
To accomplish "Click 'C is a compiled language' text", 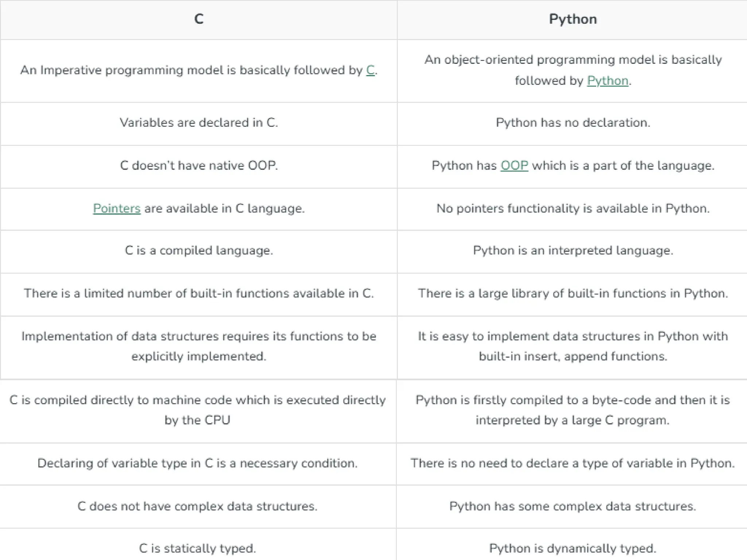I will (199, 250).
